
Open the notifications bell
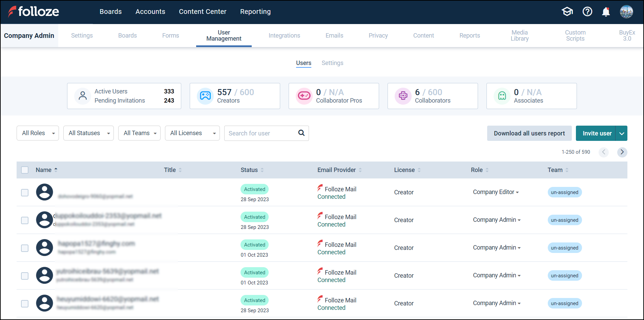(606, 12)
